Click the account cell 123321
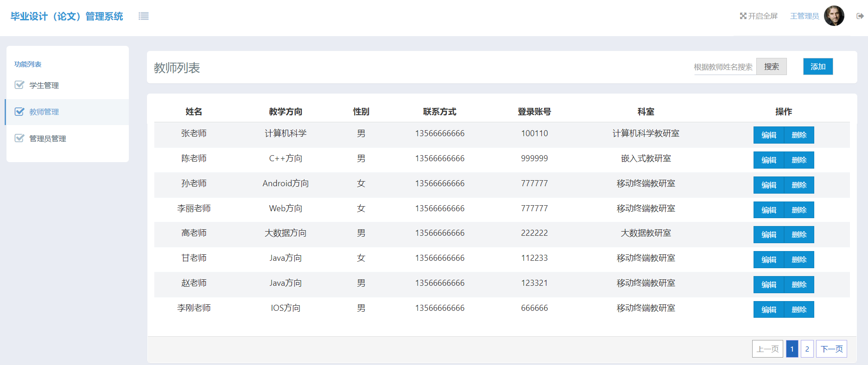Image resolution: width=868 pixels, height=365 pixels. click(x=534, y=283)
